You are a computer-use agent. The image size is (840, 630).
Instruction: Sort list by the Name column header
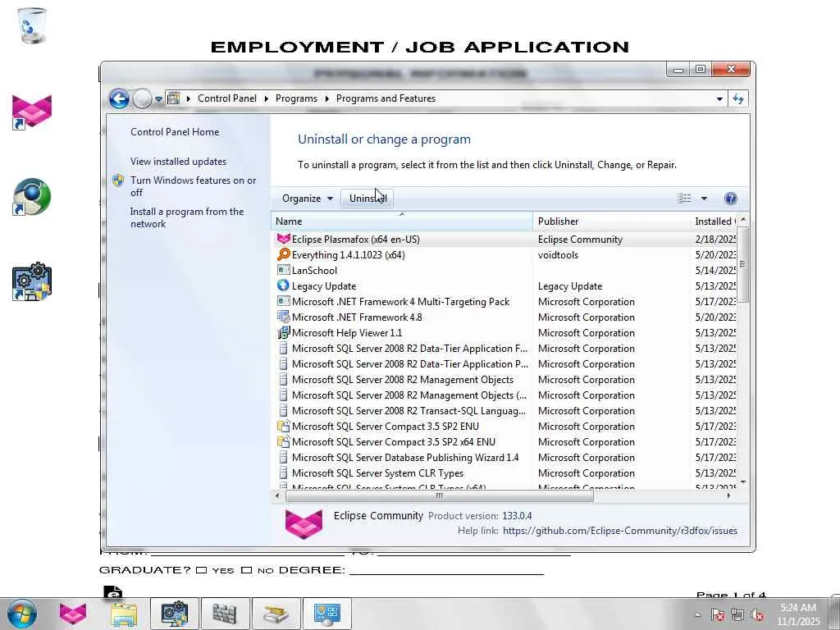[402, 221]
